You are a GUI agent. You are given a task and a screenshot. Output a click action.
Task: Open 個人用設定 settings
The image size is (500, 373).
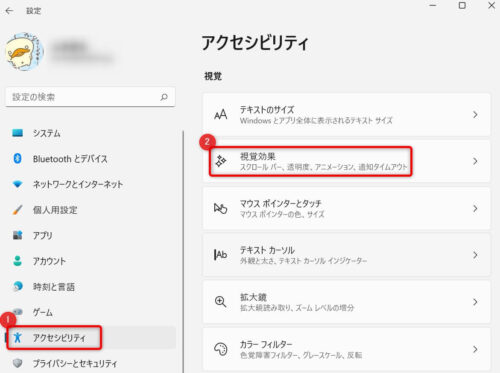pos(90,210)
